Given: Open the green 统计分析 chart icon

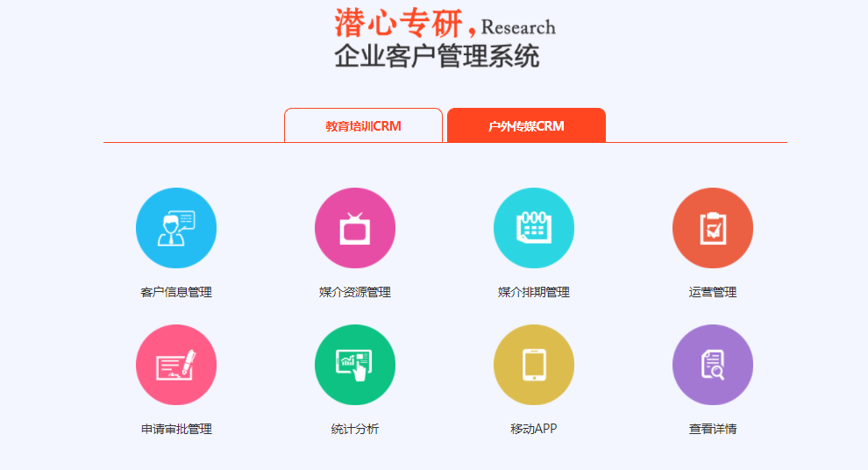Looking at the screenshot, I should coord(355,365).
